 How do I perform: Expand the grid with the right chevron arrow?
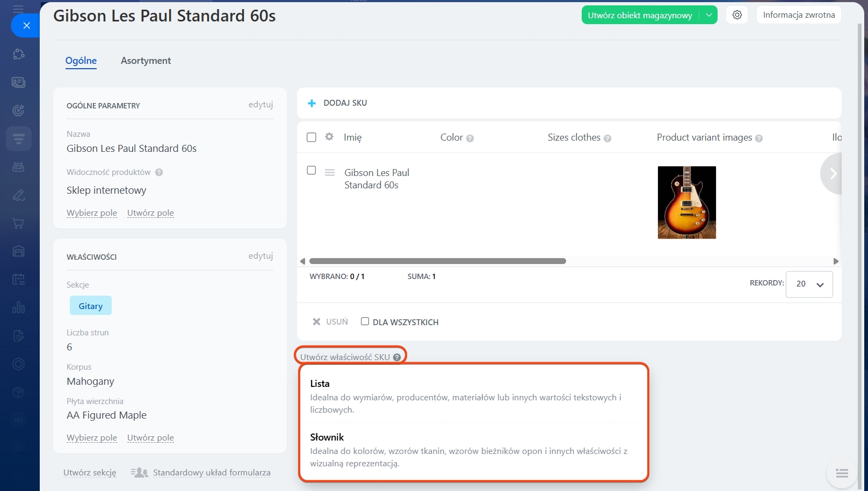[x=833, y=174]
